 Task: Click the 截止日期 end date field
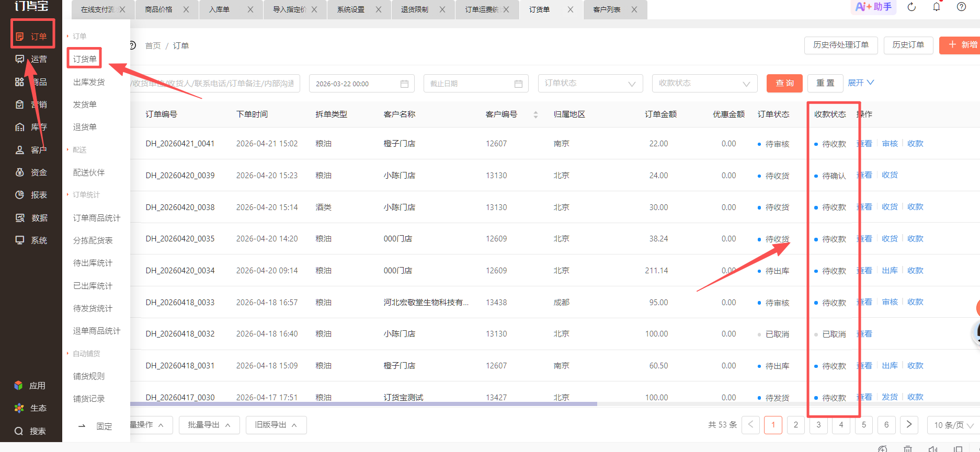(x=476, y=84)
